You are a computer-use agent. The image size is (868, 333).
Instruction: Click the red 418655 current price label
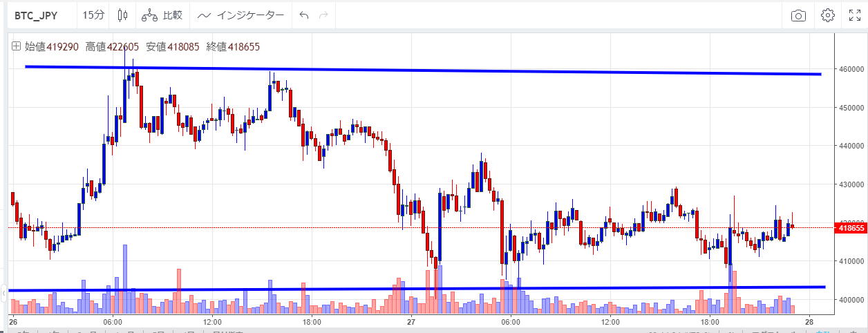pos(851,227)
